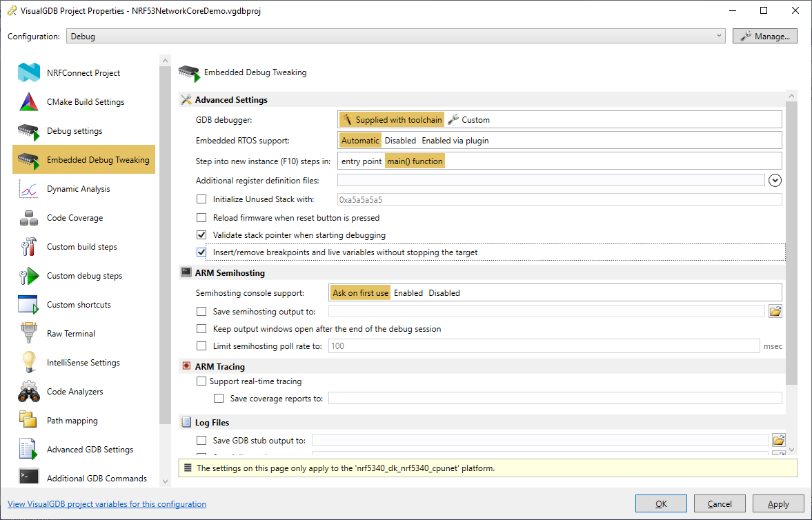Click the Manage... button
The width and height of the screenshot is (812, 520).
(x=765, y=37)
